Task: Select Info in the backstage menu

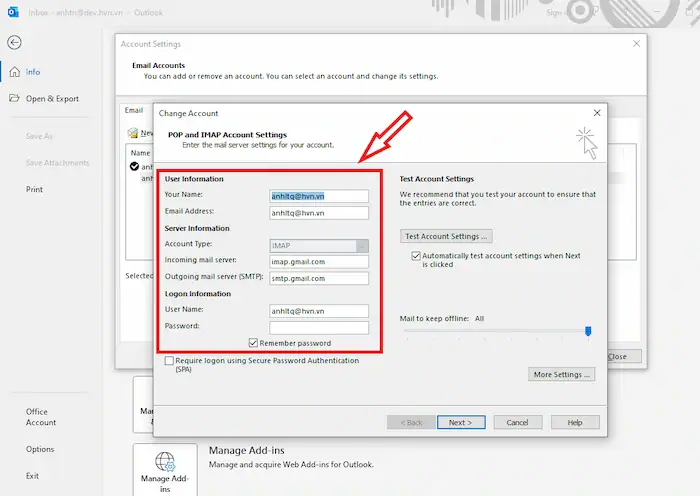Action: pyautogui.click(x=33, y=72)
